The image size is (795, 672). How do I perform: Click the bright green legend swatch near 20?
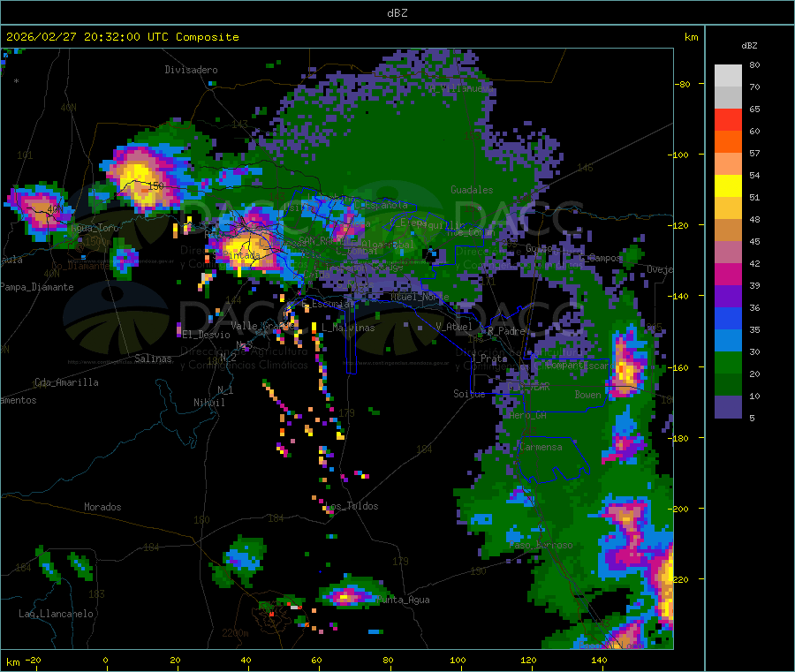click(728, 362)
